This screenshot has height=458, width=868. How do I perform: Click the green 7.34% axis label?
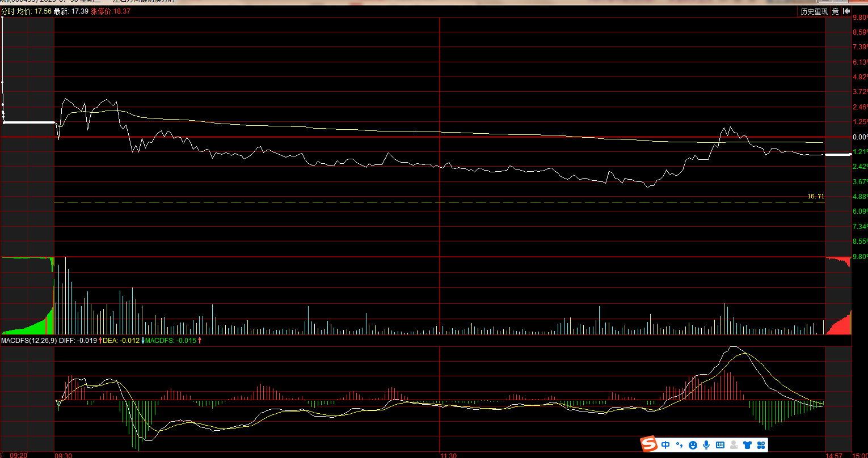[x=860, y=226]
